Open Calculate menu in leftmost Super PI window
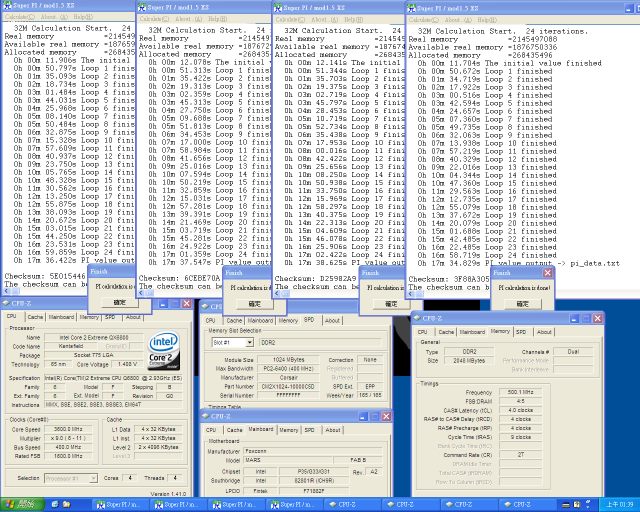The image size is (640, 512). (20, 17)
